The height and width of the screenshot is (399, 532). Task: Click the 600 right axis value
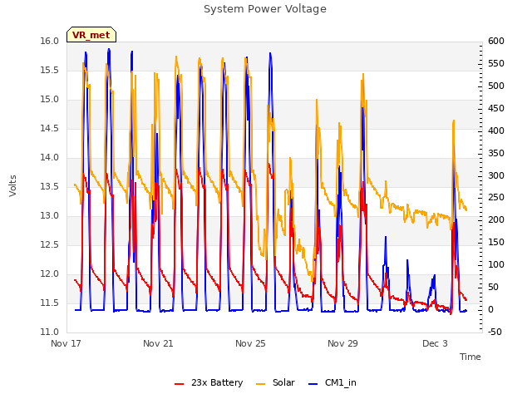pyautogui.click(x=496, y=41)
